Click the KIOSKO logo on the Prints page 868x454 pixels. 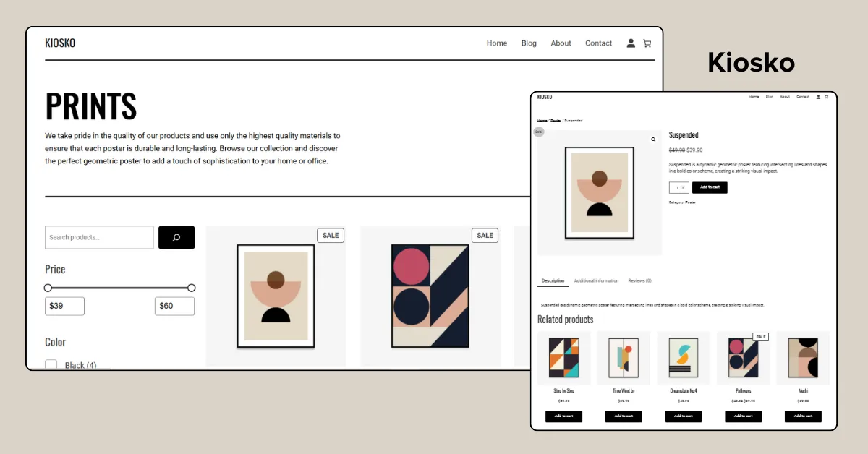click(x=60, y=43)
